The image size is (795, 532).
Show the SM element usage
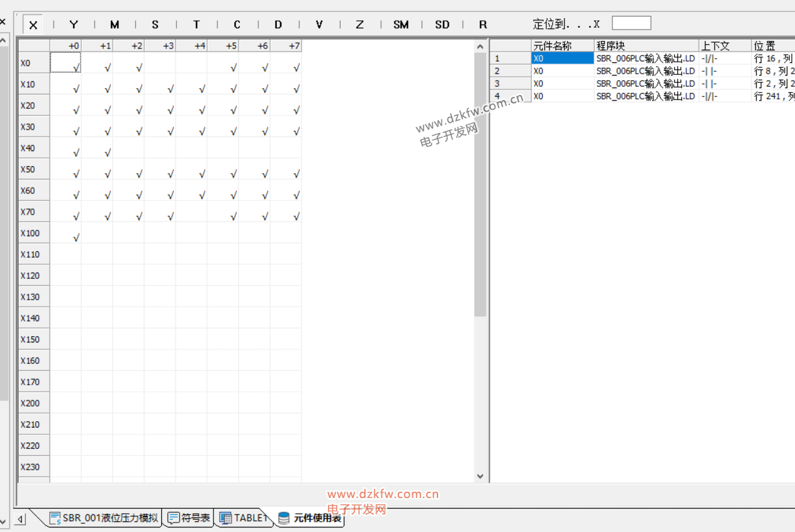(x=401, y=25)
